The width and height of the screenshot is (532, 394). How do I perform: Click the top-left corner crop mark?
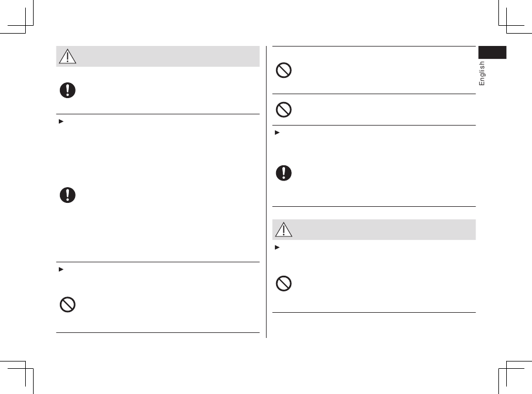pos(17,17)
